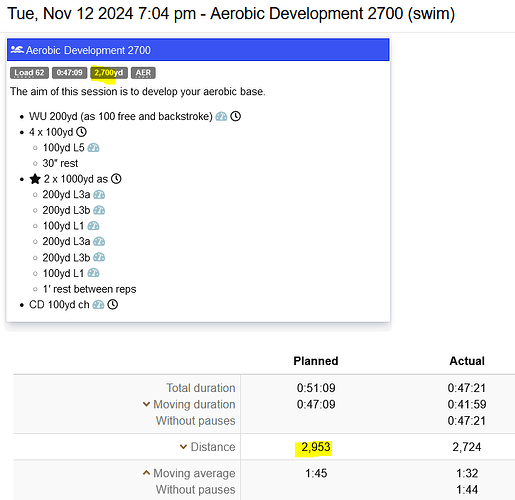The width and height of the screenshot is (515, 500).
Task: Click the 0:47:09 duration badge
Action: click(x=69, y=73)
